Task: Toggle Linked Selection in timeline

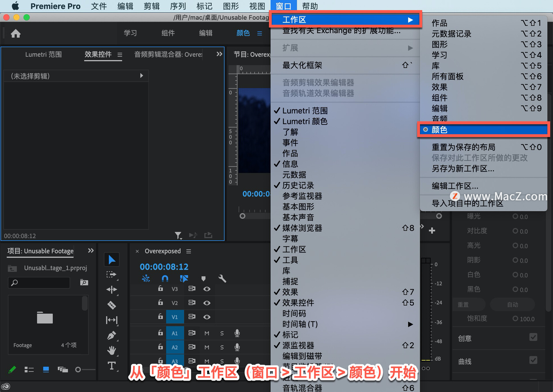Action: 184,279
